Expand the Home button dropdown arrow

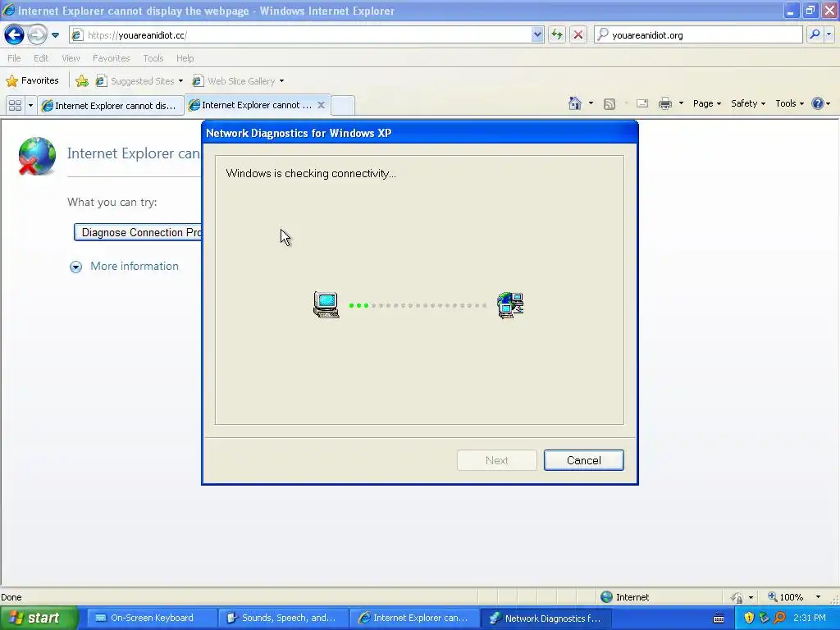point(591,103)
